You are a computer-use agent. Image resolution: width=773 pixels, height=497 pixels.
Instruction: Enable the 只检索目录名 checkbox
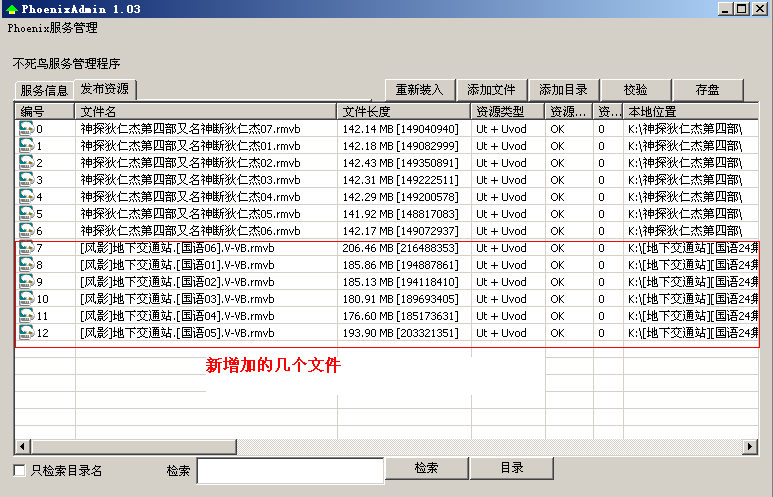tap(19, 470)
